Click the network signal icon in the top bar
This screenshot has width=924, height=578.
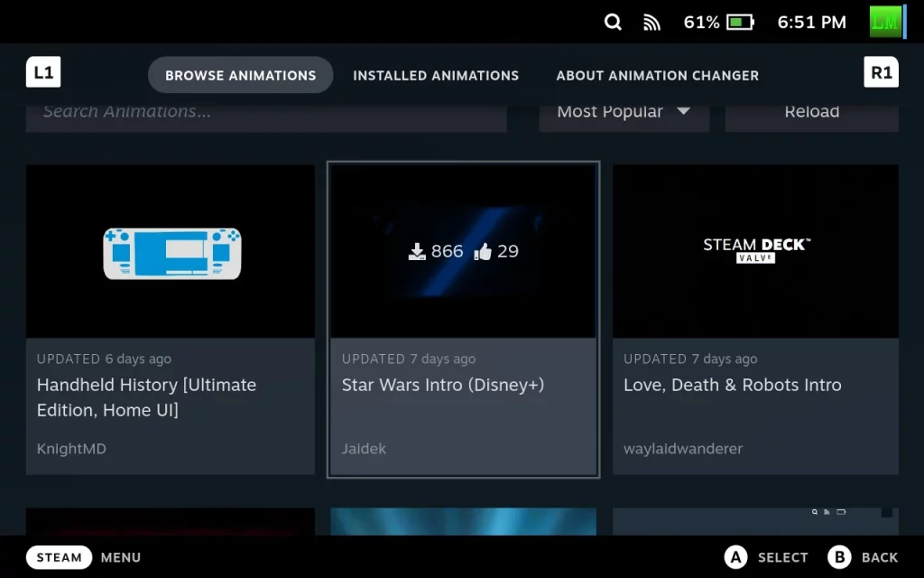click(651, 23)
